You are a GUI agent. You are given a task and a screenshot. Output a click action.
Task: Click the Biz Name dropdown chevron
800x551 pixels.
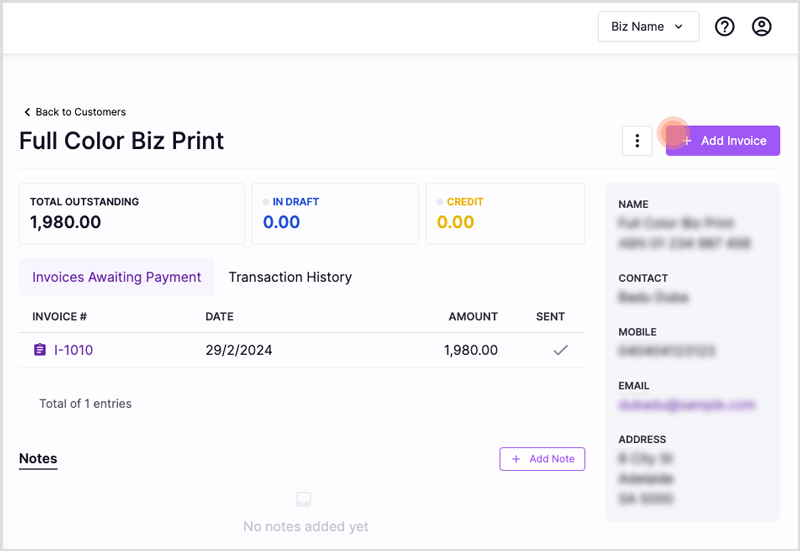tap(679, 27)
